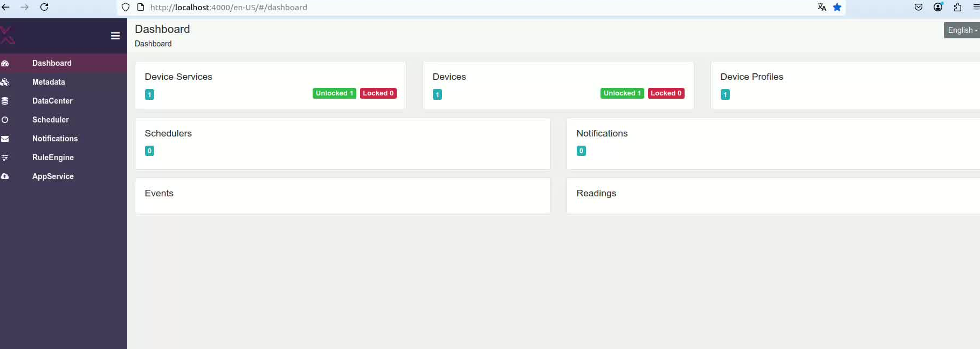Click the Dashboard gauge icon in sidebar
Viewport: 980px width, 349px height.
5,63
